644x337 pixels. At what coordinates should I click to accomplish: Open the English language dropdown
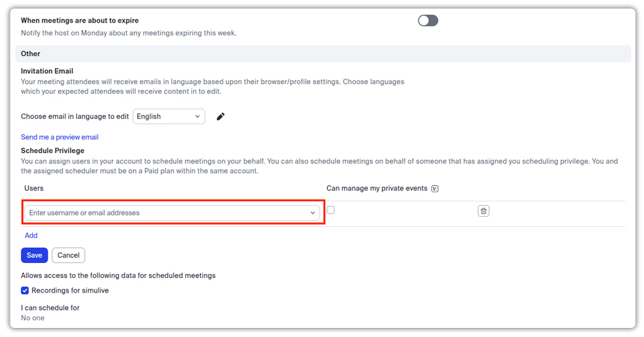[169, 116]
